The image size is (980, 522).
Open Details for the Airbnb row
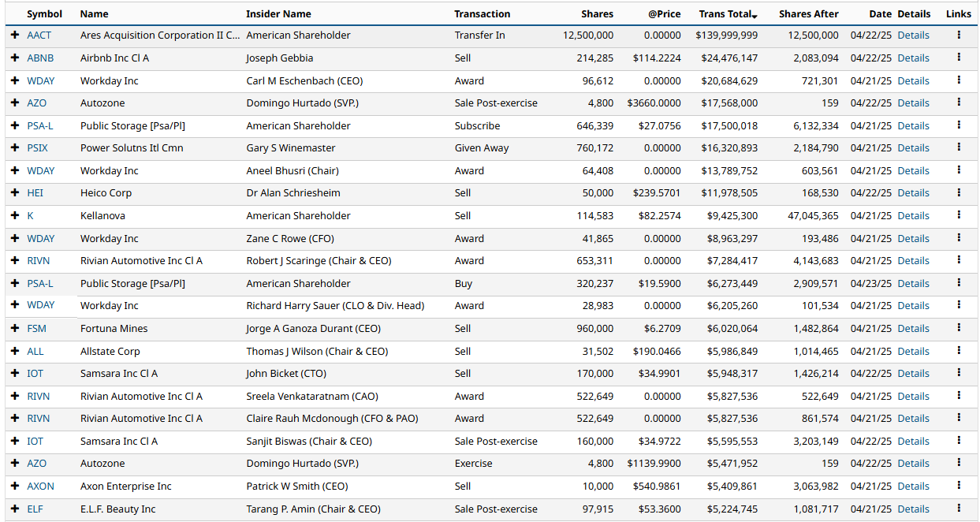913,58
